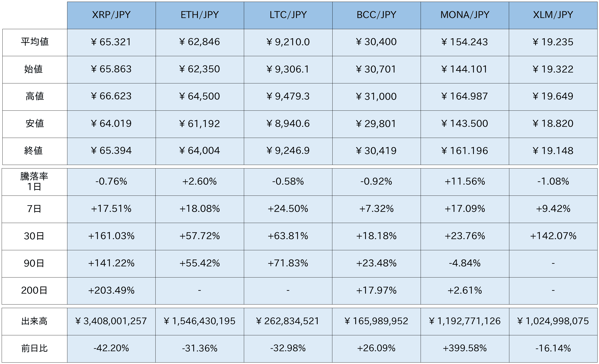Viewport: 599px width, 364px height.
Task: Click the MONA/JPY column header cell
Action: pyautogui.click(x=464, y=15)
